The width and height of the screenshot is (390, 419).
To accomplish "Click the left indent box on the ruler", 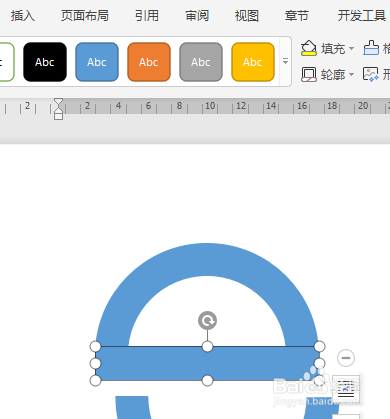I will (58, 116).
